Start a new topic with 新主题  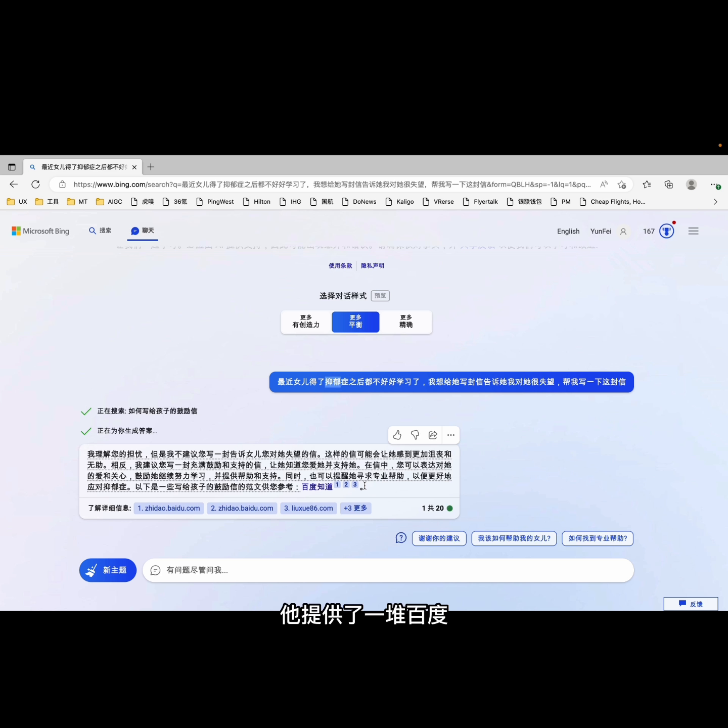pos(108,570)
